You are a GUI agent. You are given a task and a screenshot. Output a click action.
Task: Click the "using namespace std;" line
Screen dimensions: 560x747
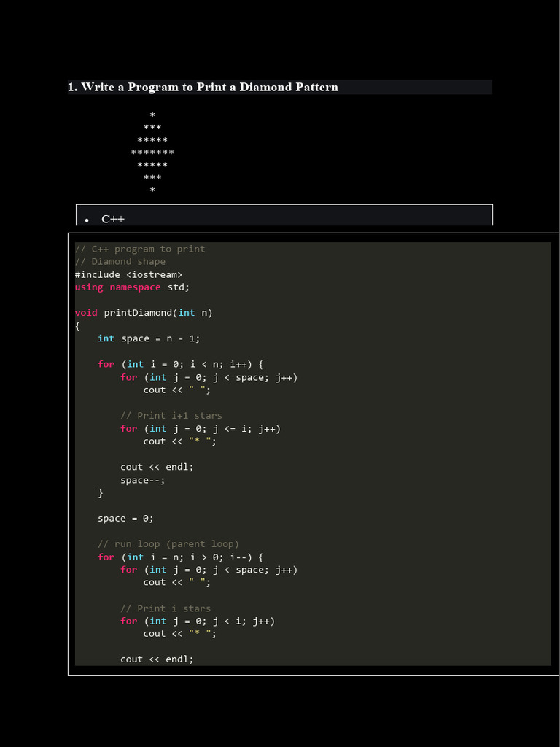point(132,287)
